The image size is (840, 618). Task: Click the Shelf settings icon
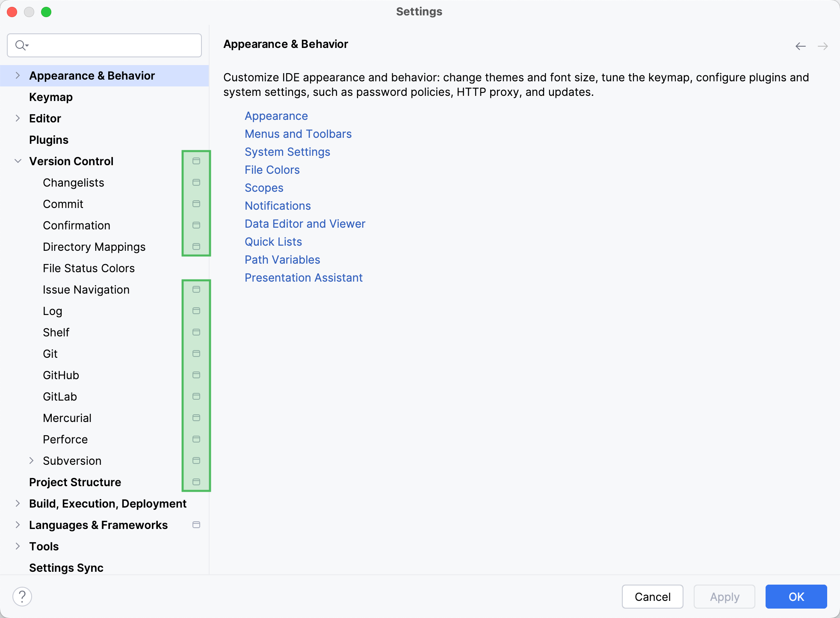point(197,333)
